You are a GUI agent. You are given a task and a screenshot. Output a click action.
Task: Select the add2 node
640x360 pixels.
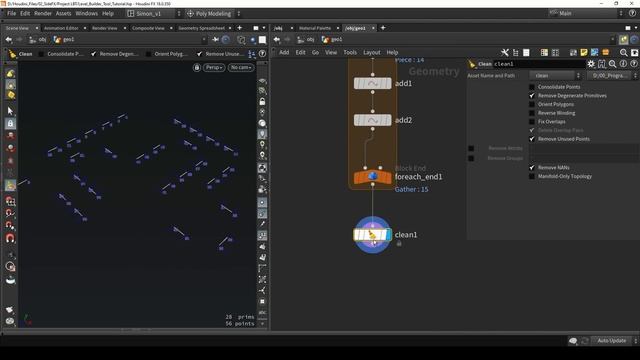coord(373,120)
